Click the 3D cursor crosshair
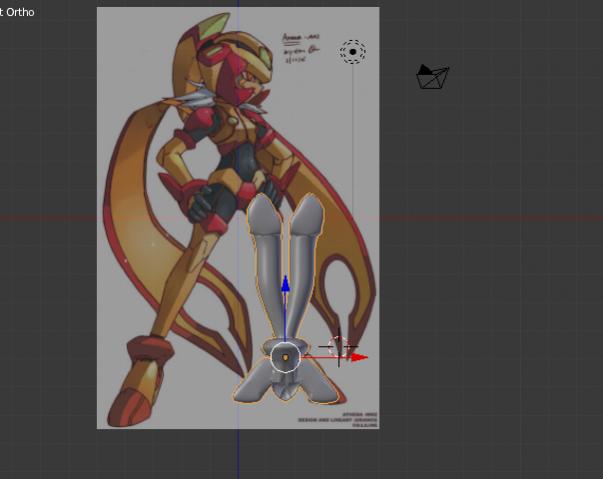Image resolution: width=603 pixels, height=479 pixels. tap(339, 347)
